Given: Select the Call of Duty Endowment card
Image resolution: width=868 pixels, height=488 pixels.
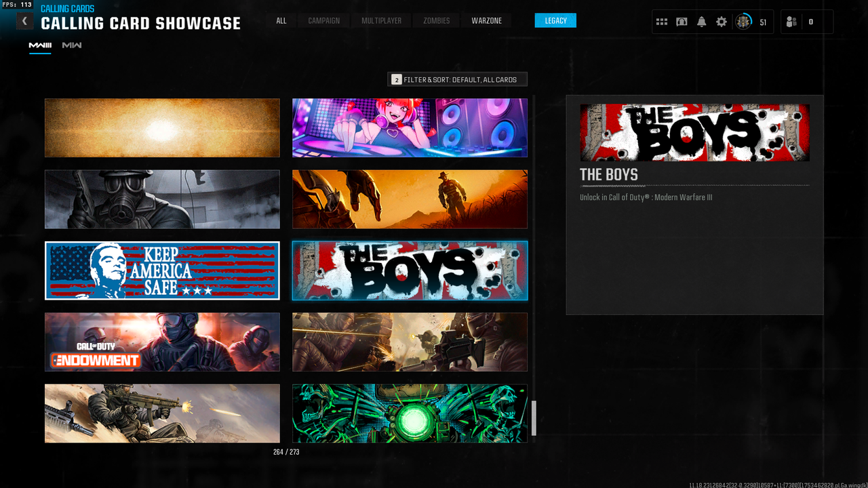Looking at the screenshot, I should [x=162, y=342].
